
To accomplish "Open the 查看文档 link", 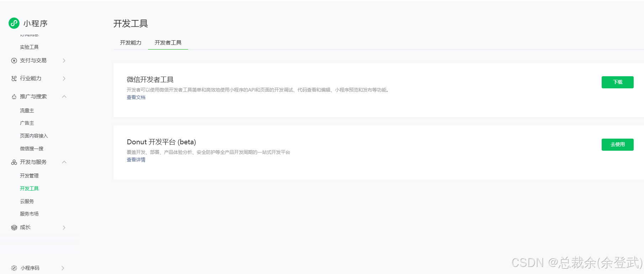I will point(136,97).
